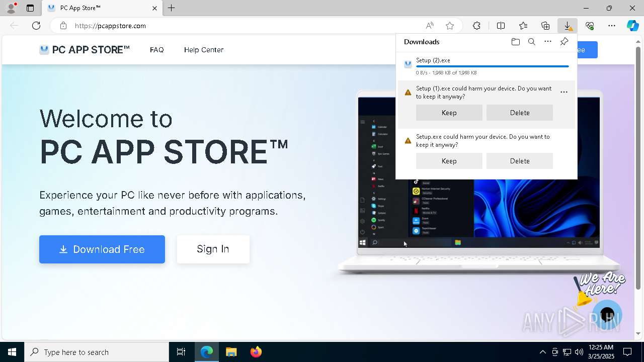
Task: Open the Collections icon
Action: (x=545, y=26)
